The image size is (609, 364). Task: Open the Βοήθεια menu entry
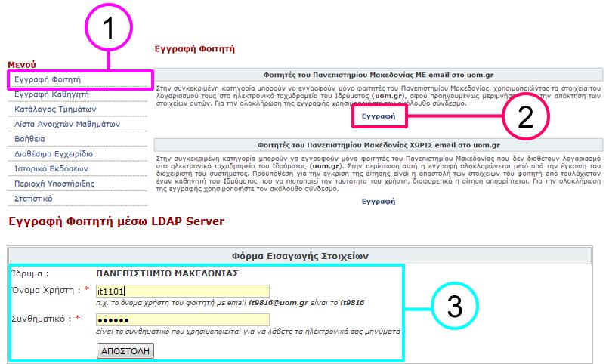(29, 139)
